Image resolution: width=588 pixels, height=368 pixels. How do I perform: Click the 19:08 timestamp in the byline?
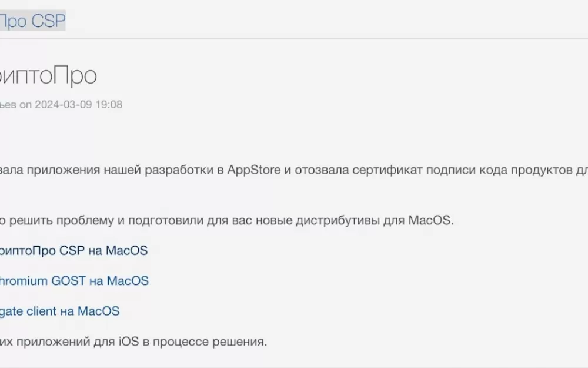pyautogui.click(x=109, y=104)
